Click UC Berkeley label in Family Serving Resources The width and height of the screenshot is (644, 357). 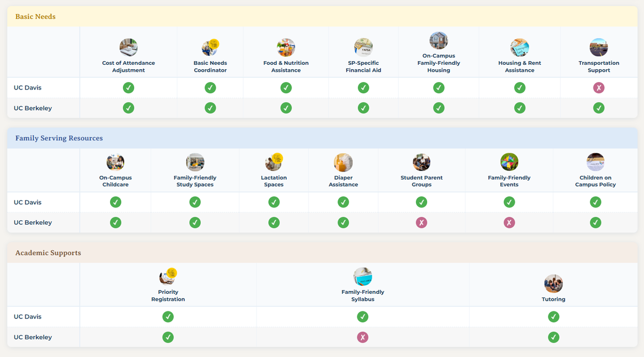33,222
